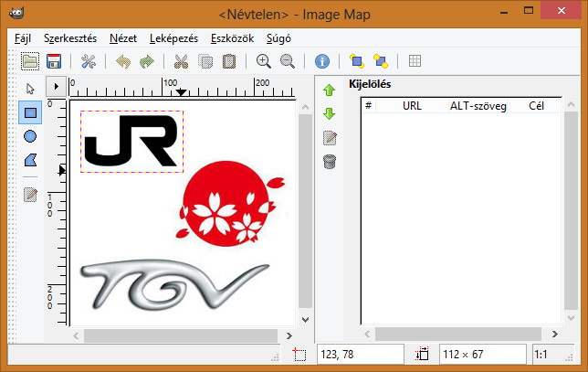Select the rectangle area tool
This screenshot has width=588, height=372.
click(30, 112)
